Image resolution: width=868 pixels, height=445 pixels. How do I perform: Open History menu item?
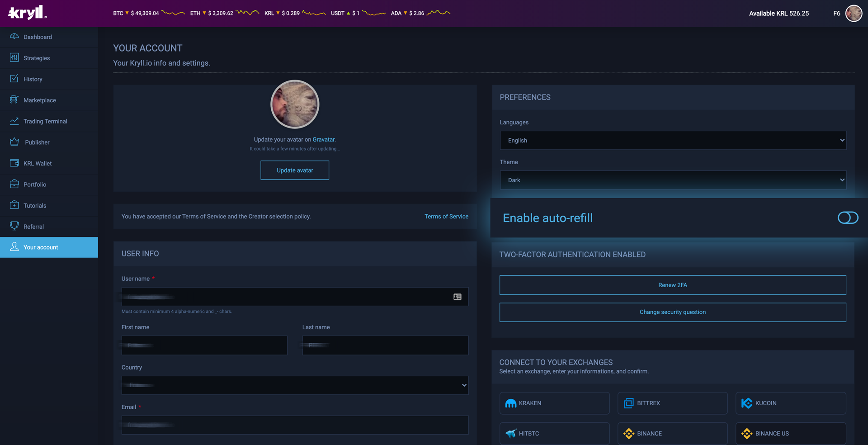(49, 79)
